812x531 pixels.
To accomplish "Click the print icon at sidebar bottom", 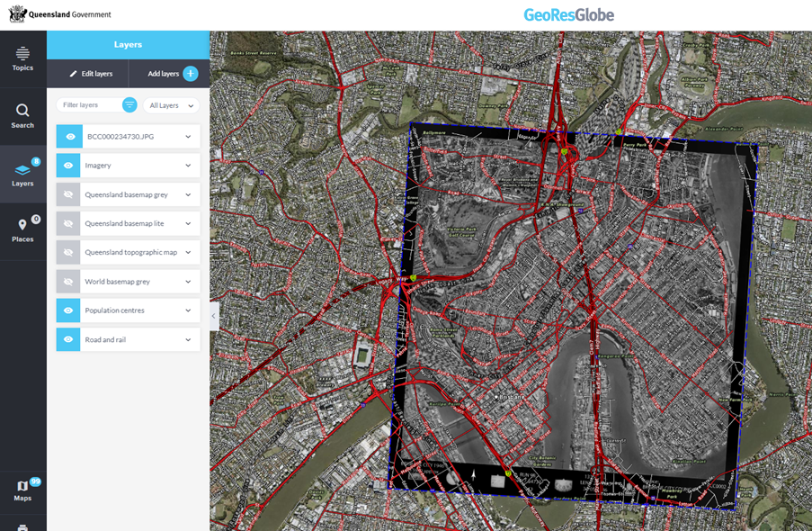I will [x=22, y=526].
